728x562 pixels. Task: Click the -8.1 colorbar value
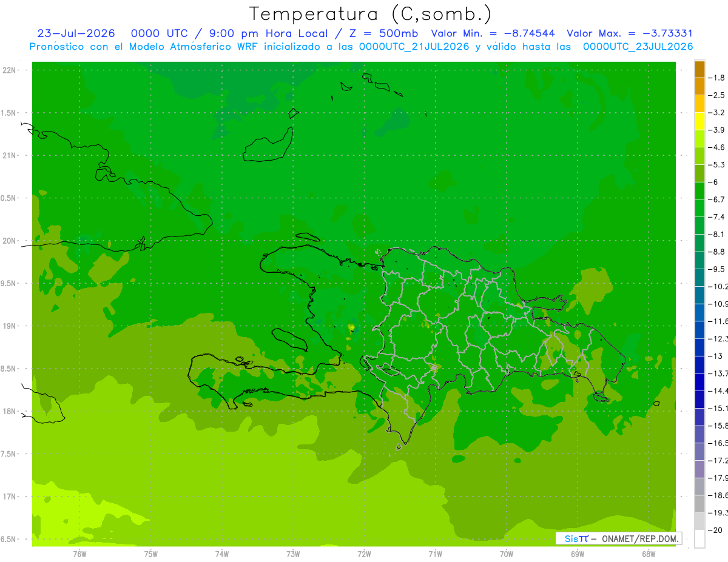[x=717, y=234]
